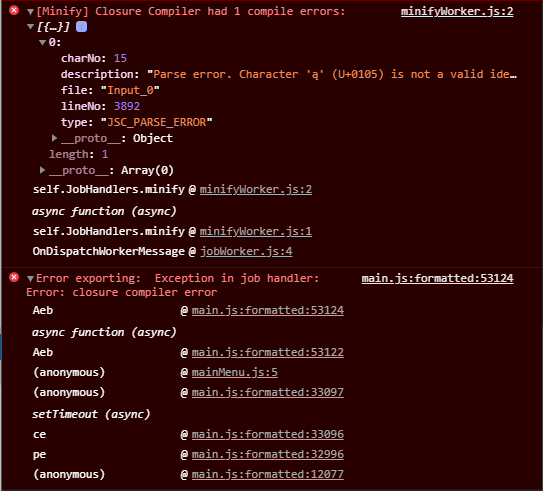Select the truncated description Parse error string
543x491 pixels.
332,74
